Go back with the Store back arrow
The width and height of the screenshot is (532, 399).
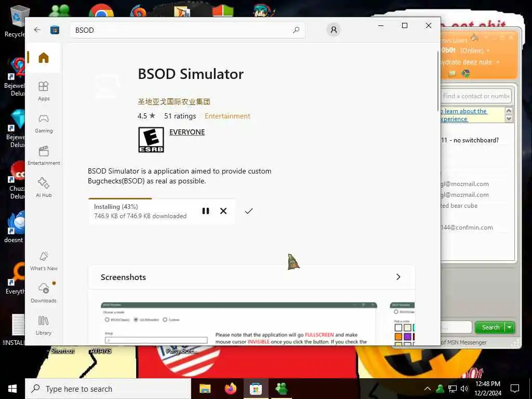tap(37, 30)
